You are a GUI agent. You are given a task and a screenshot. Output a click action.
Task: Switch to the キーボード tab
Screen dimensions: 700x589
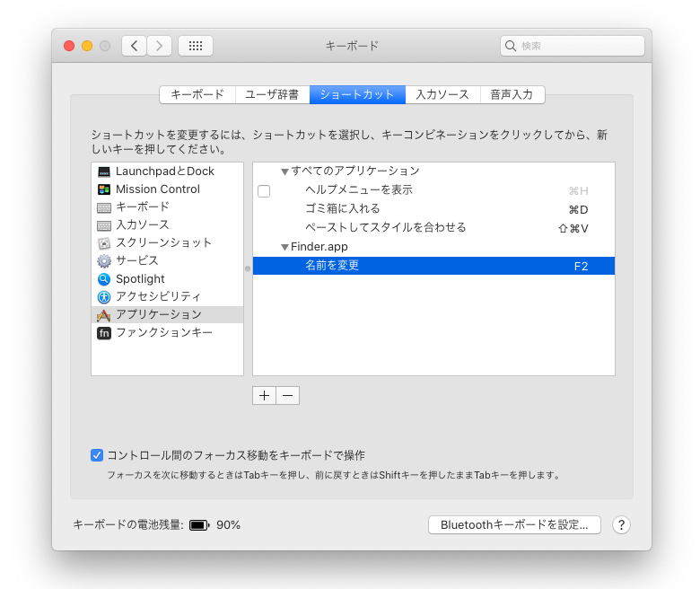197,94
